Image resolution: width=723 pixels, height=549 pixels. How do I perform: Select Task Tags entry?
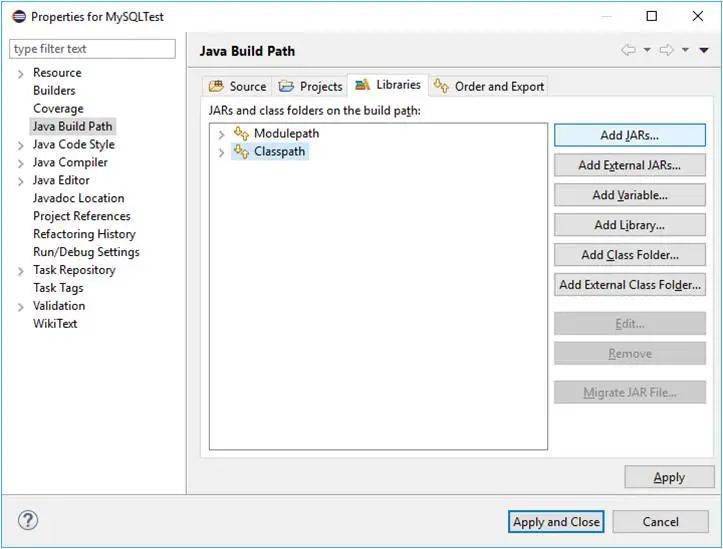point(58,288)
